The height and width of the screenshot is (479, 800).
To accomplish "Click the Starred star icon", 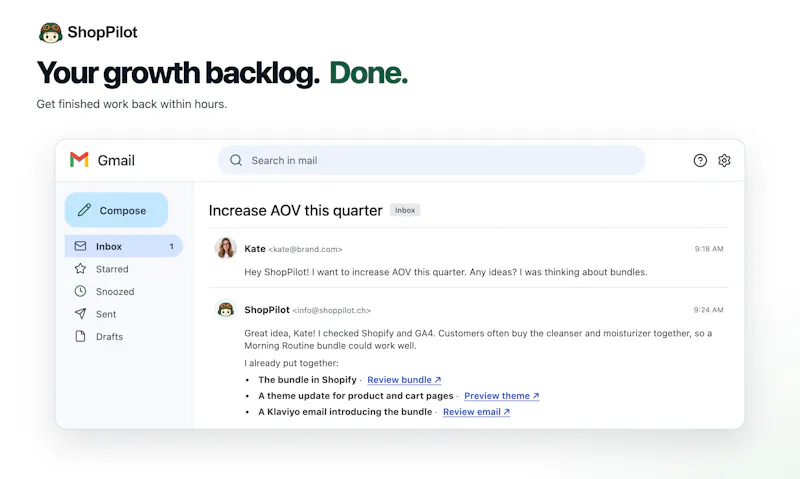I will (80, 268).
